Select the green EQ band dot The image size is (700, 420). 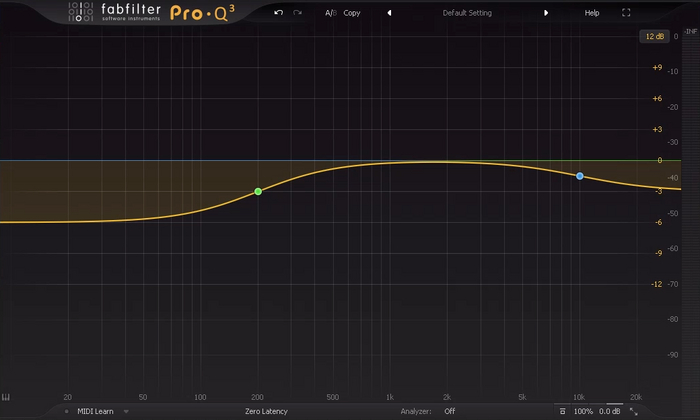[x=258, y=191]
